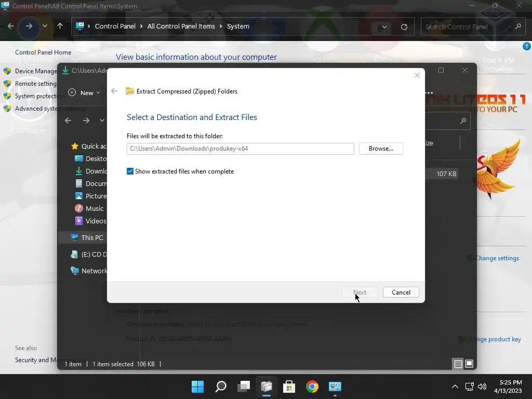Show hidden system tray icons
532x399 pixels.
(x=455, y=387)
